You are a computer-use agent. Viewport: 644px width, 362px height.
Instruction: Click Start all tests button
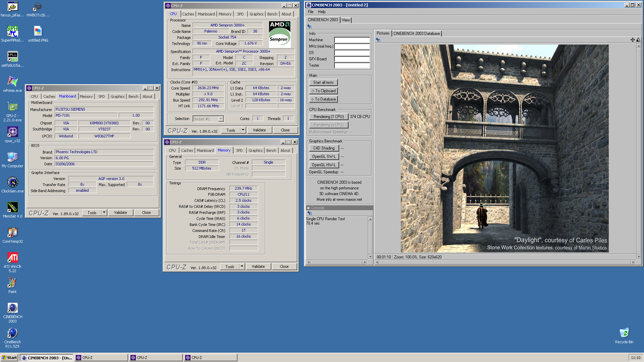tap(323, 82)
